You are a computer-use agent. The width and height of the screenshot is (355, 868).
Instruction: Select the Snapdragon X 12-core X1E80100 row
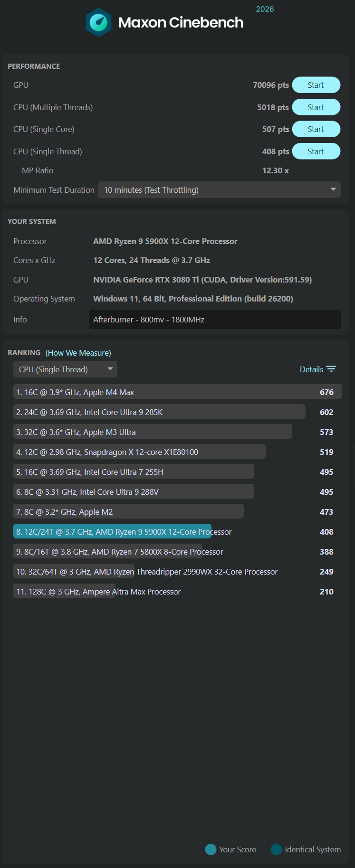pyautogui.click(x=177, y=452)
